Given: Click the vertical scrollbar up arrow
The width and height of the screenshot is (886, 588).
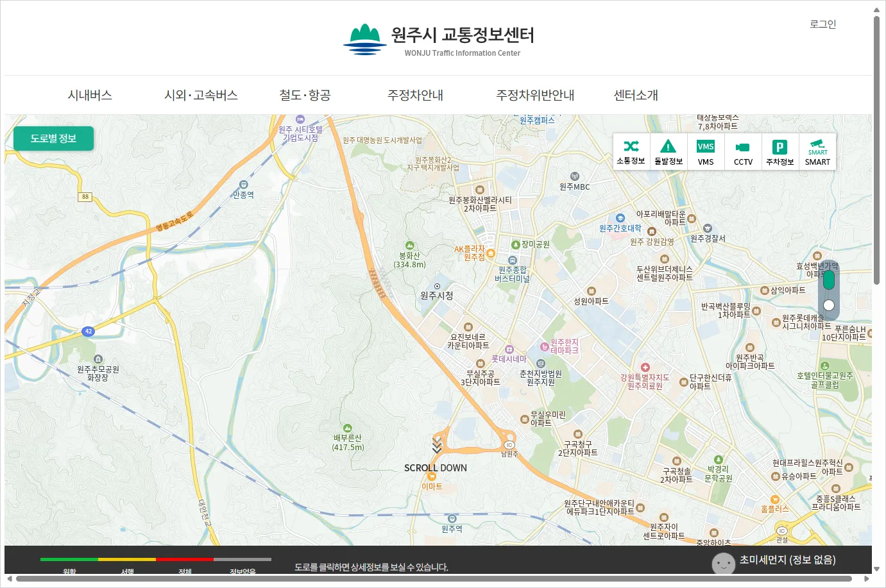Looking at the screenshot, I should pos(876,10).
